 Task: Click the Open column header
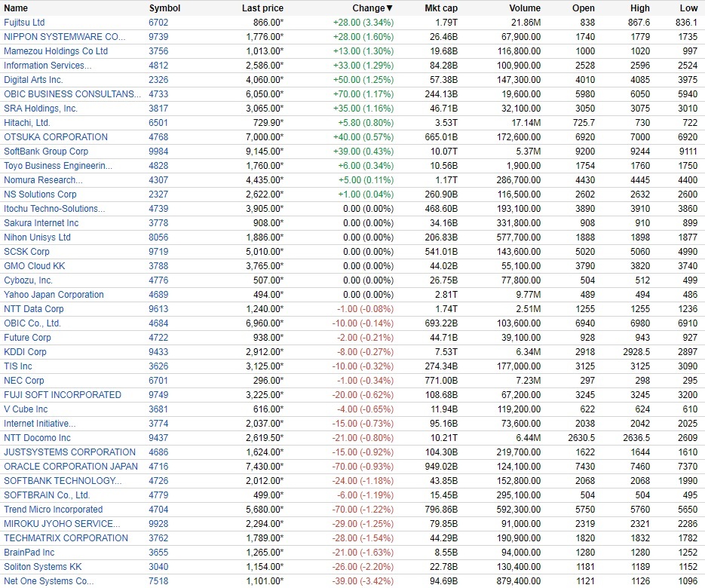point(584,8)
